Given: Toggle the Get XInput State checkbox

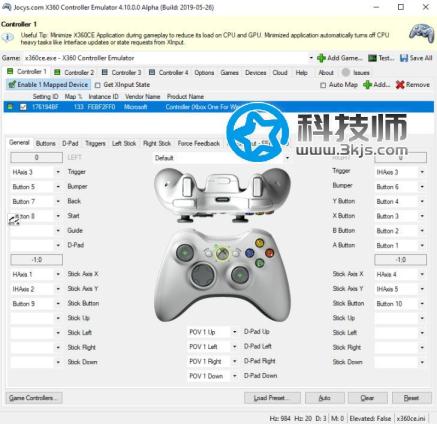Looking at the screenshot, I should pos(97,85).
